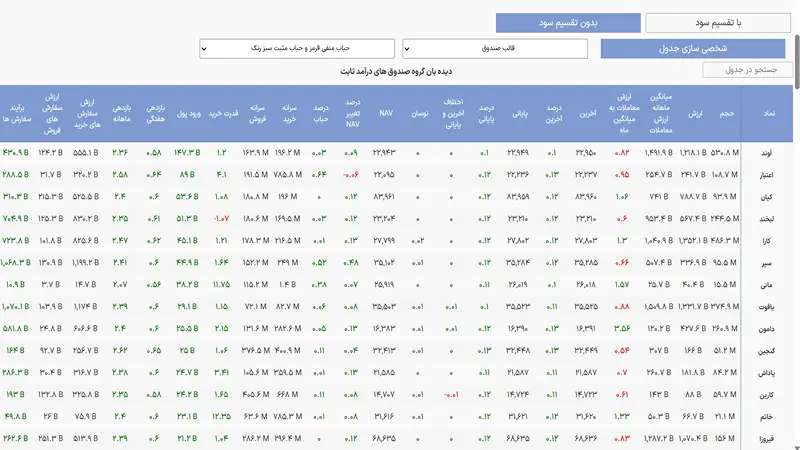Sort by the 'بازدهی ماهانه' column header

coord(121,113)
